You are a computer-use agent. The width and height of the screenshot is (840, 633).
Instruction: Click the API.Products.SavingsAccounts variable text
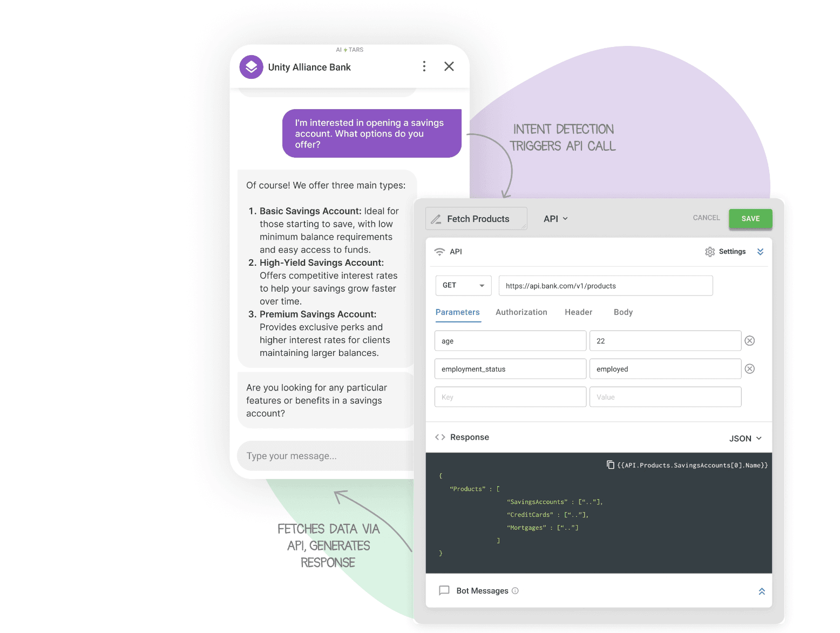coord(693,465)
